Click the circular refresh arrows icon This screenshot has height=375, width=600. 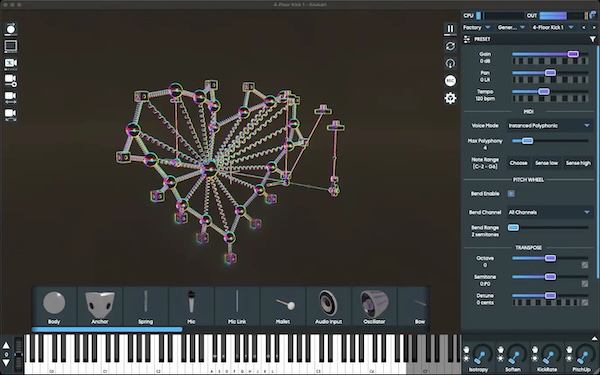pyautogui.click(x=450, y=46)
